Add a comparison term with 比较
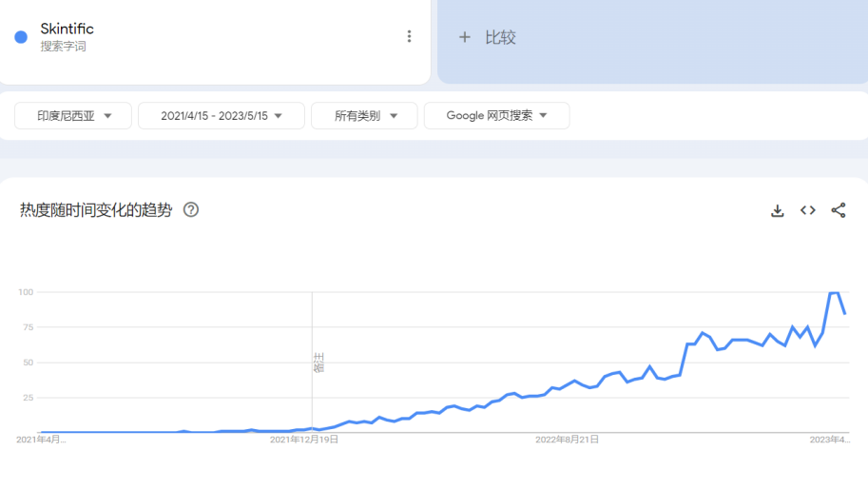Viewport: 868px width, 490px height. coord(488,37)
